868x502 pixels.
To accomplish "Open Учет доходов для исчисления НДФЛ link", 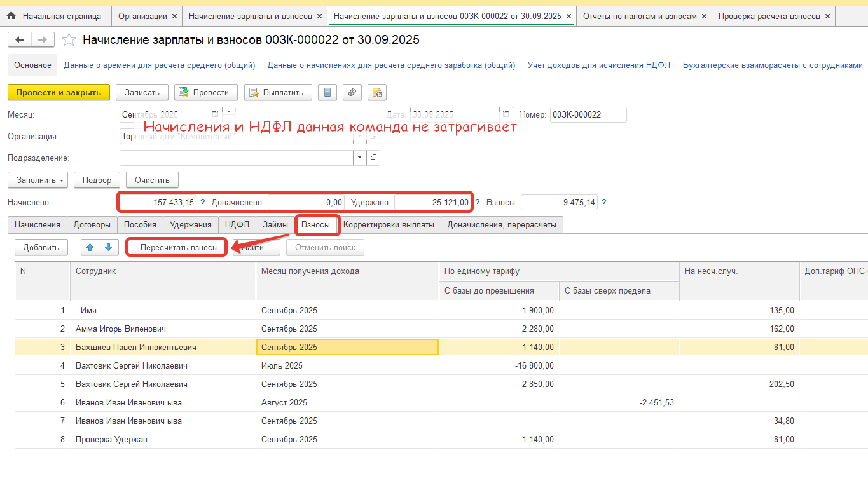I will [x=598, y=65].
